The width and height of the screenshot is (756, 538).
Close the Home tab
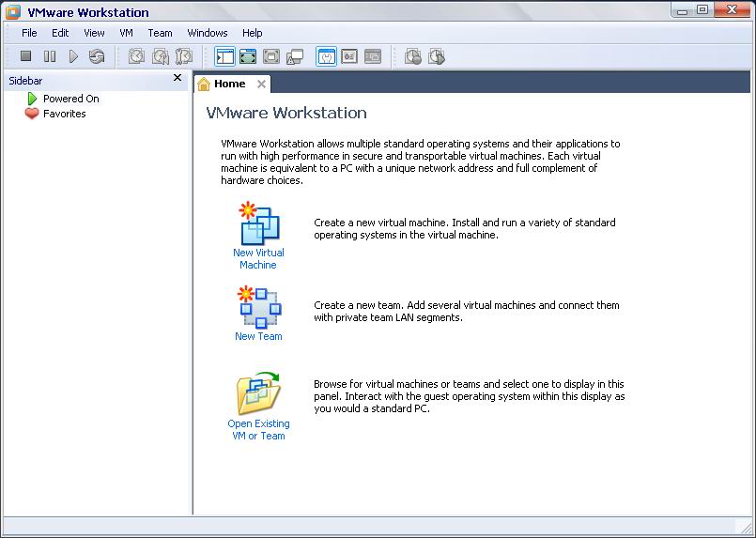click(261, 85)
